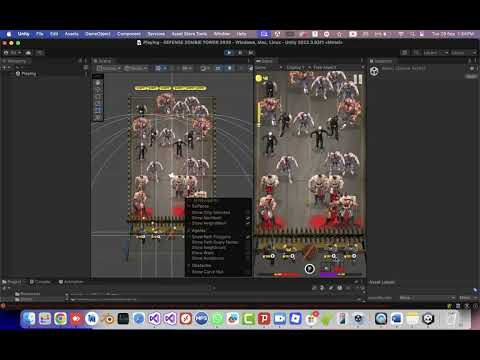Open the Edit menu

coord(54,34)
